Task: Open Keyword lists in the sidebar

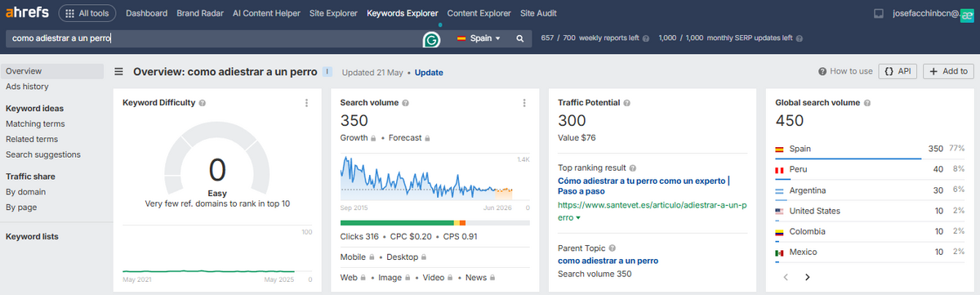Action: click(x=32, y=237)
